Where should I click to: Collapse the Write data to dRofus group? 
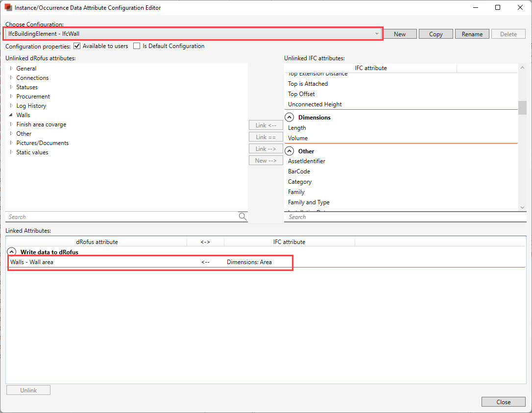12,252
